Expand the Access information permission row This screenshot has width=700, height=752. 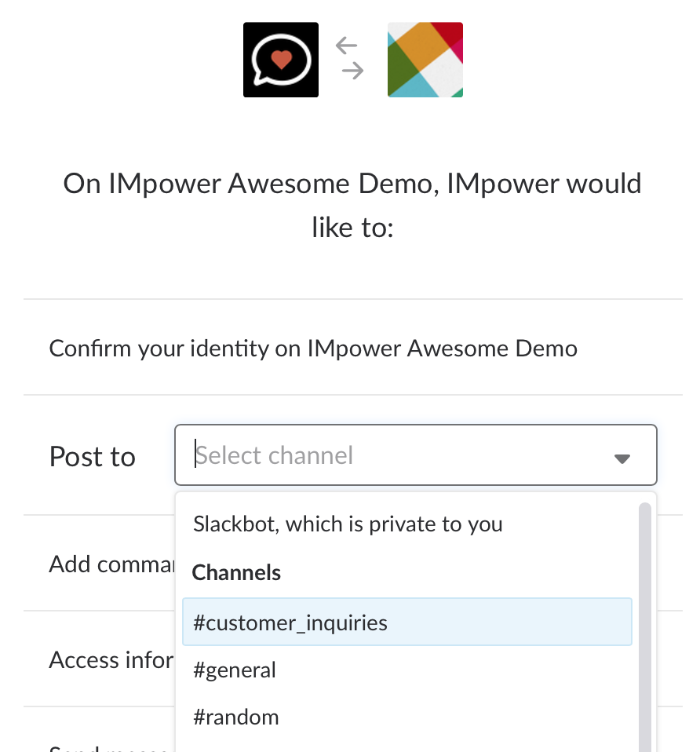coord(110,659)
